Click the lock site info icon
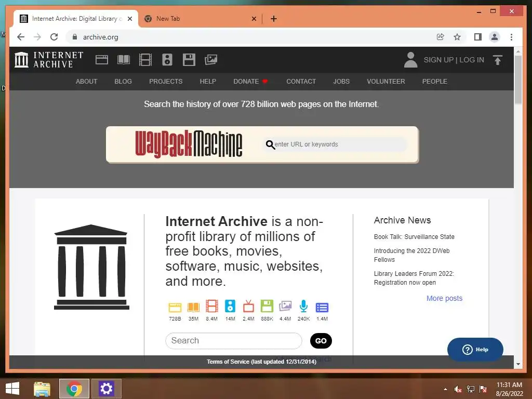Screen dimensions: 532x399 coord(75,37)
